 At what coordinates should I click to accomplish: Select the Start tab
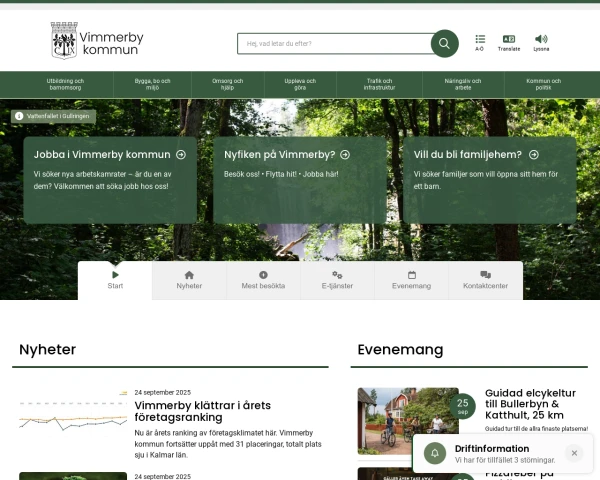tap(115, 280)
